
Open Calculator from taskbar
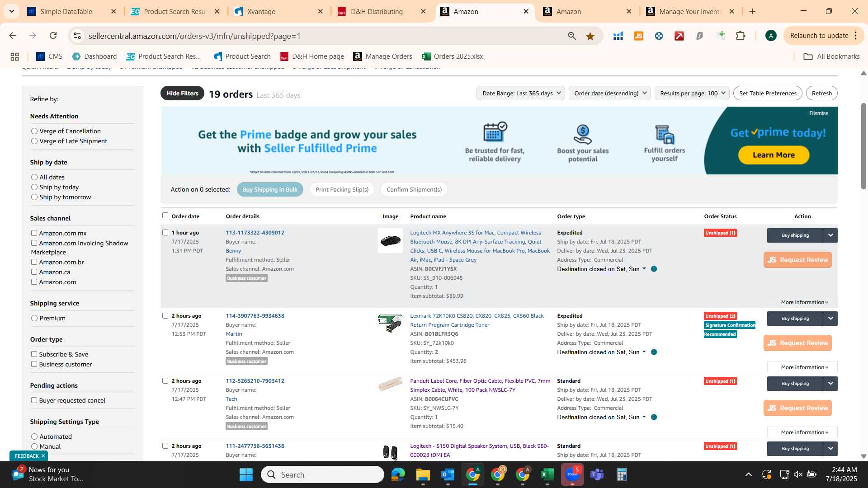622,474
